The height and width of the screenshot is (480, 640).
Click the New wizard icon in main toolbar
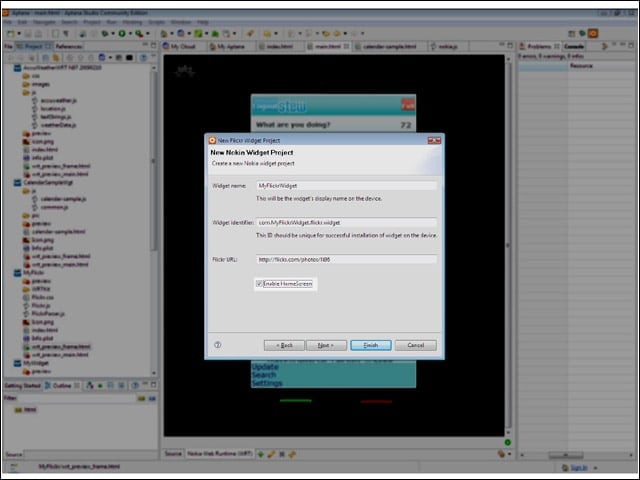pos(11,33)
